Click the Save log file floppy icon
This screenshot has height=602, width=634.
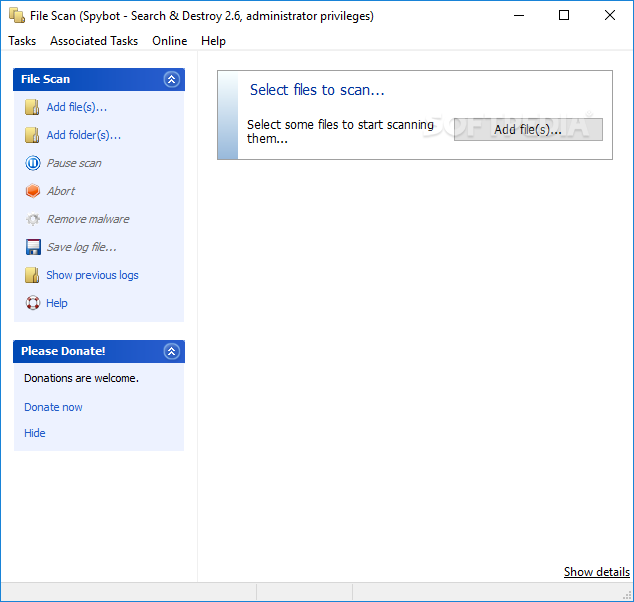tap(33, 247)
